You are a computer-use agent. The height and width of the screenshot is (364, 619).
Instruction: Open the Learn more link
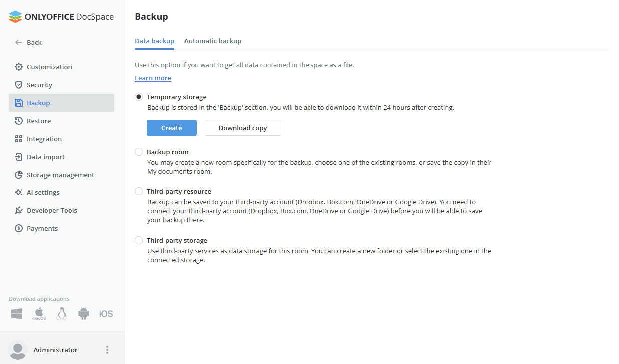click(x=153, y=78)
